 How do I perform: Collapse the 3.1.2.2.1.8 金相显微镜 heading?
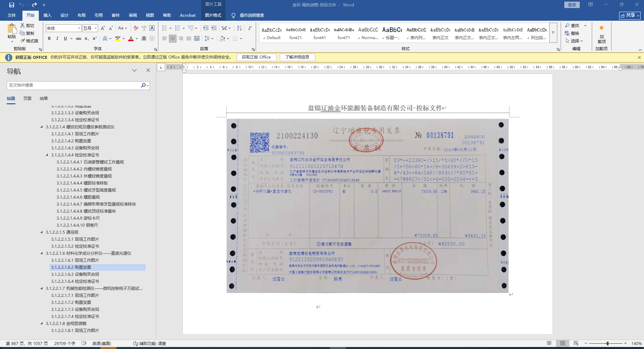[42, 324]
